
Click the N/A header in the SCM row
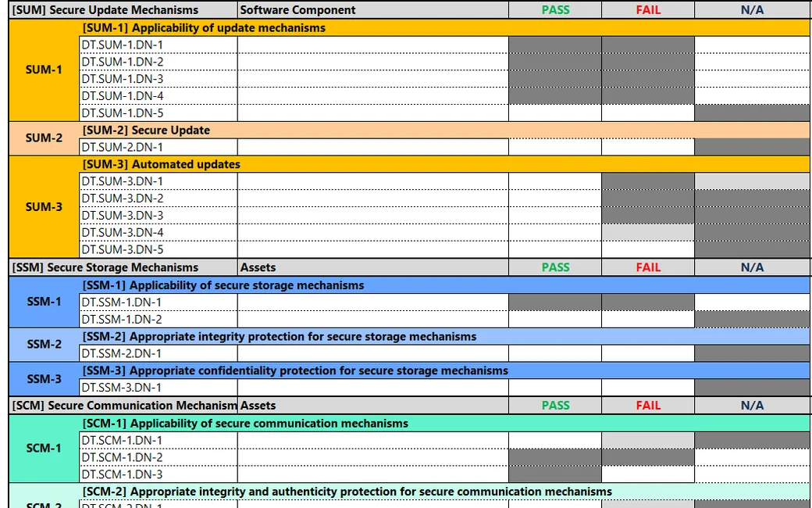753,406
